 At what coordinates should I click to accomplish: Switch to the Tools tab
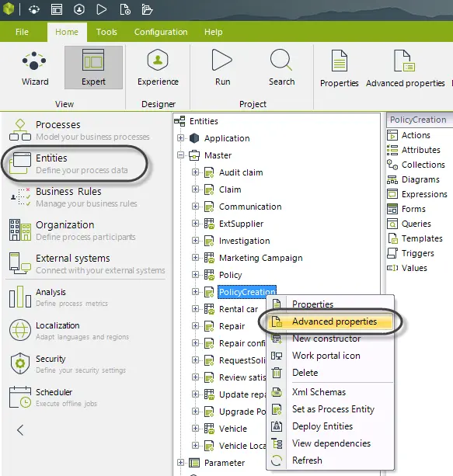(106, 32)
